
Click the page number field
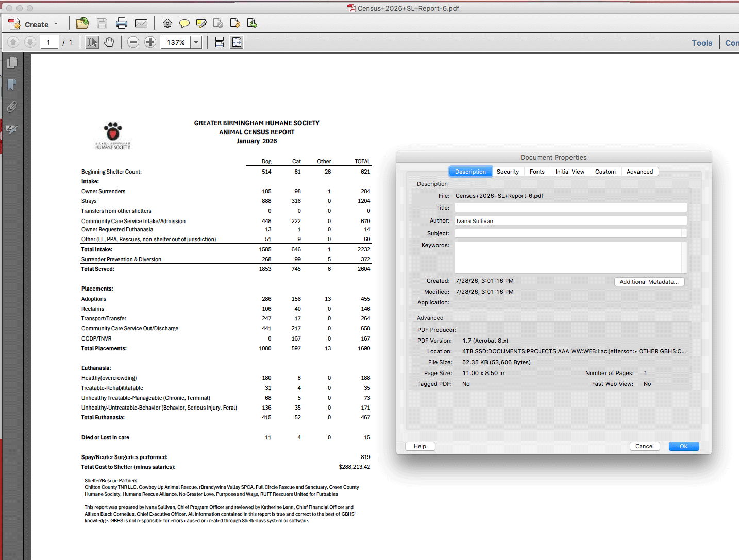point(49,42)
